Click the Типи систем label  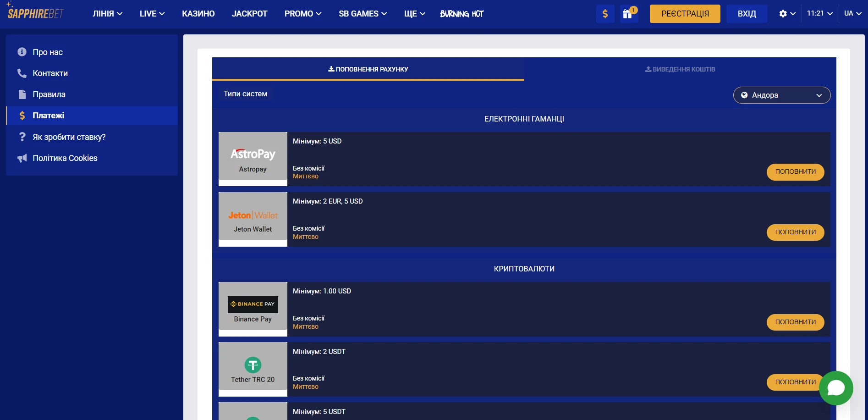(245, 94)
